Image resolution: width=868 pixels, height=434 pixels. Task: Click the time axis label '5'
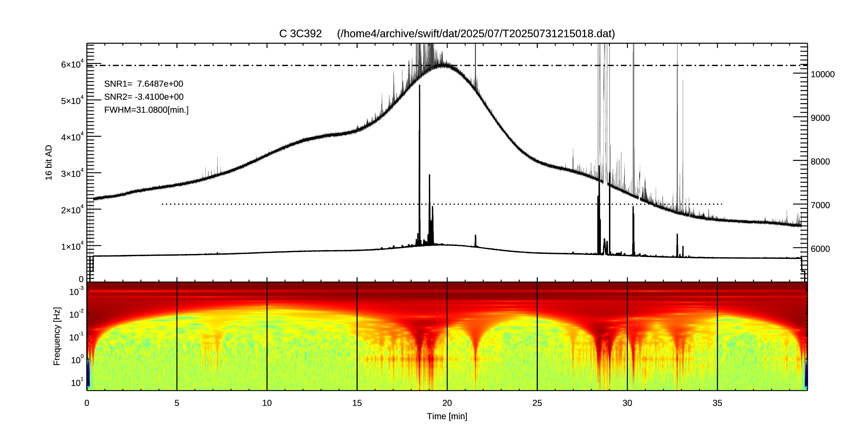[177, 403]
